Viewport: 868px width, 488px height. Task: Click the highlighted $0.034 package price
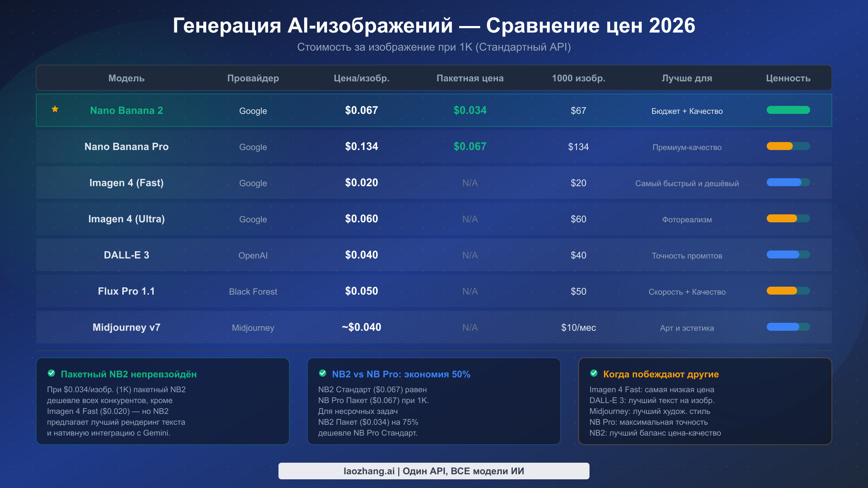(470, 110)
